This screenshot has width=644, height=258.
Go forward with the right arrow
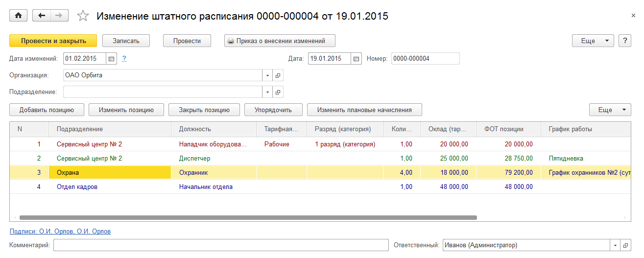[x=58, y=16]
